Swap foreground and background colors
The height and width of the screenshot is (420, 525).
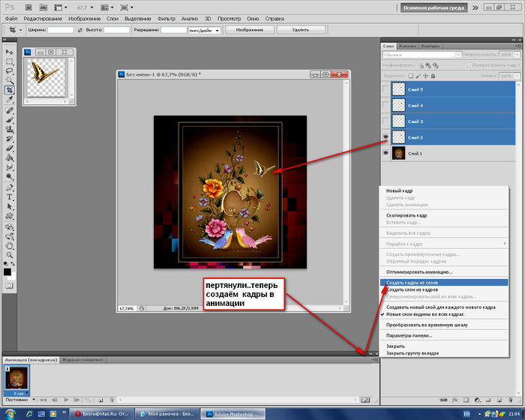pyautogui.click(x=13, y=264)
